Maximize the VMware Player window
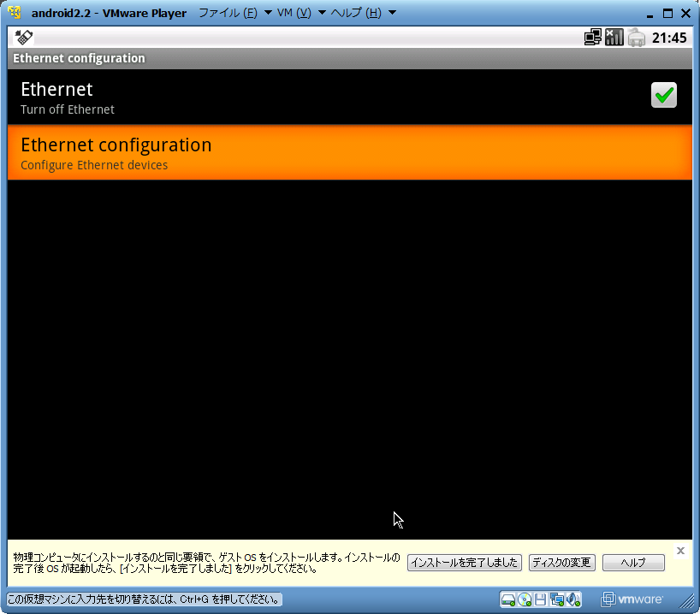 tap(667, 14)
